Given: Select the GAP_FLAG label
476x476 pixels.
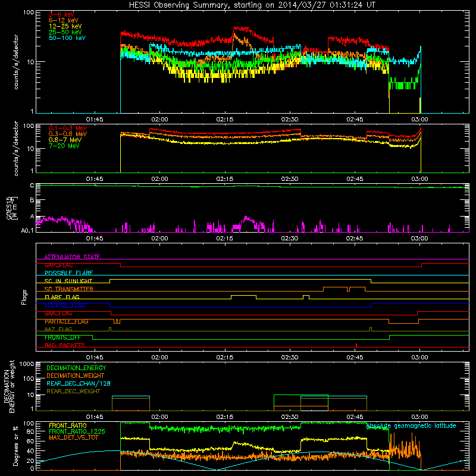Looking at the screenshot, I should tap(58, 265).
